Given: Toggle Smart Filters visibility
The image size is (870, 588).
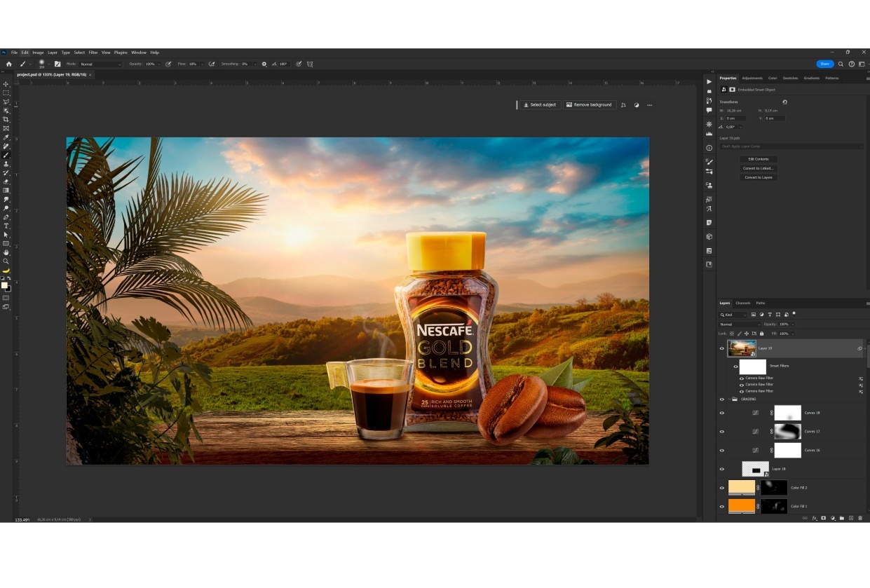Looking at the screenshot, I should pos(735,366).
